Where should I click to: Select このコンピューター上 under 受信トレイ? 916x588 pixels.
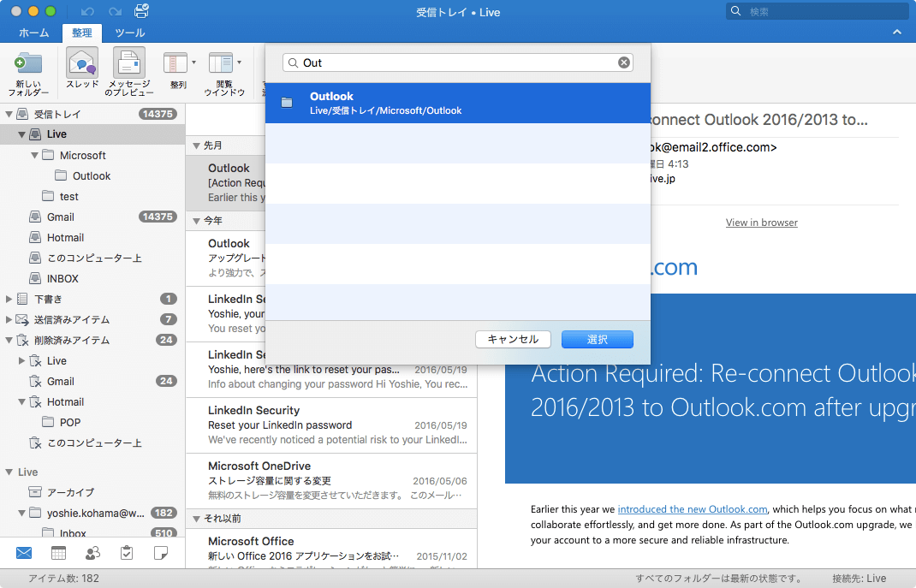coord(94,258)
